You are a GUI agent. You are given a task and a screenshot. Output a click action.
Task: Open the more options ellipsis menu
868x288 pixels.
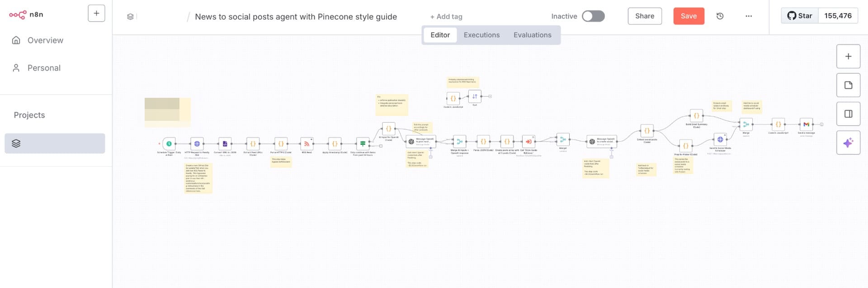[x=749, y=16]
